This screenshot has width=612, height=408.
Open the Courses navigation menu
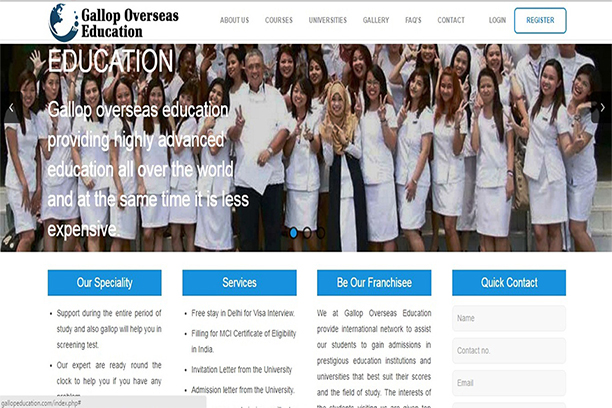pos(279,20)
